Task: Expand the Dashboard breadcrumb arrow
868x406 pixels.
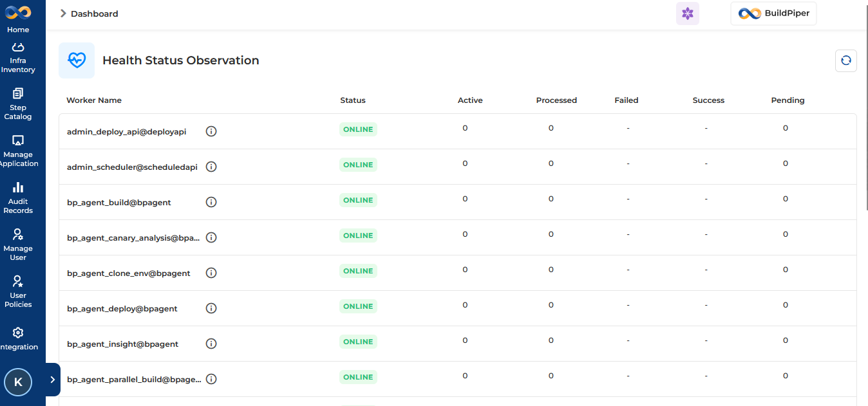Action: click(x=62, y=13)
